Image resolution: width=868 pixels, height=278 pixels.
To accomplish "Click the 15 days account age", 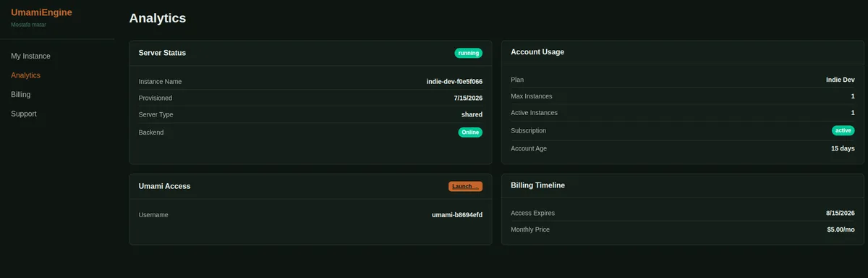I will pos(843,148).
